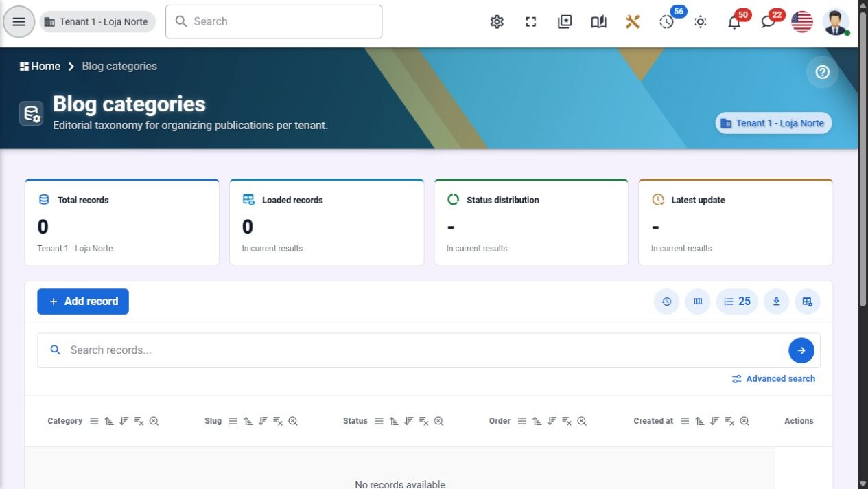Click the download export icon

(x=776, y=302)
